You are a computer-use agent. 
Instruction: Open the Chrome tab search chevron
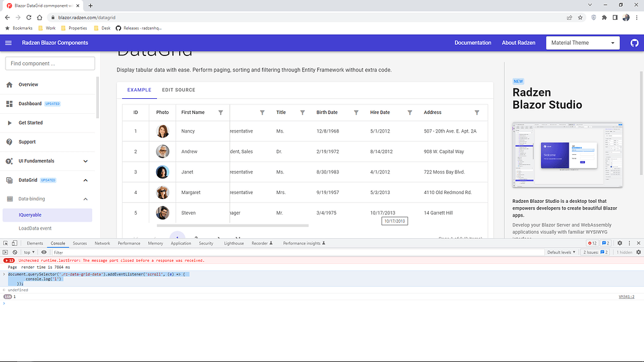pyautogui.click(x=590, y=5)
